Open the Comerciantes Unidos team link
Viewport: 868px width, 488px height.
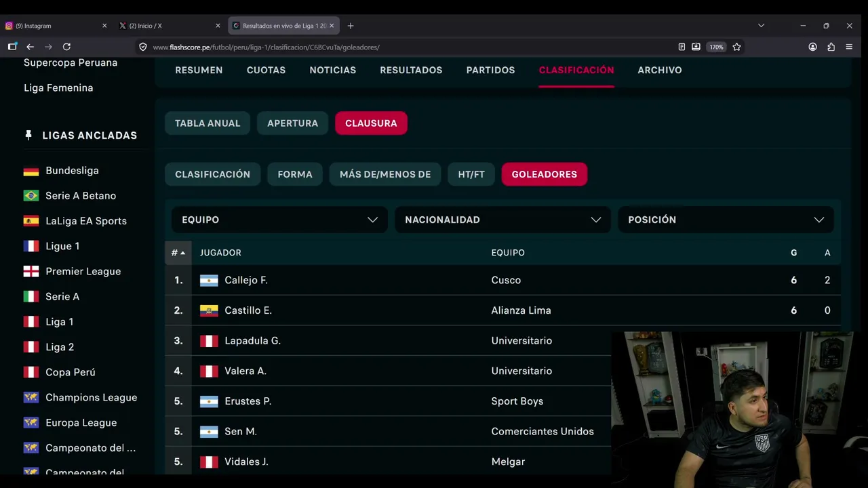(x=542, y=431)
